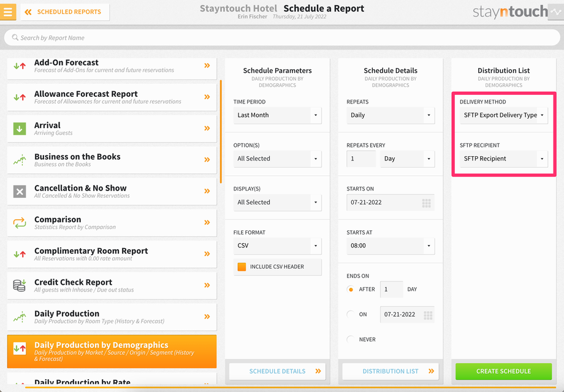Click the Cancellation & No Show X icon
This screenshot has width=564, height=392.
(x=20, y=192)
